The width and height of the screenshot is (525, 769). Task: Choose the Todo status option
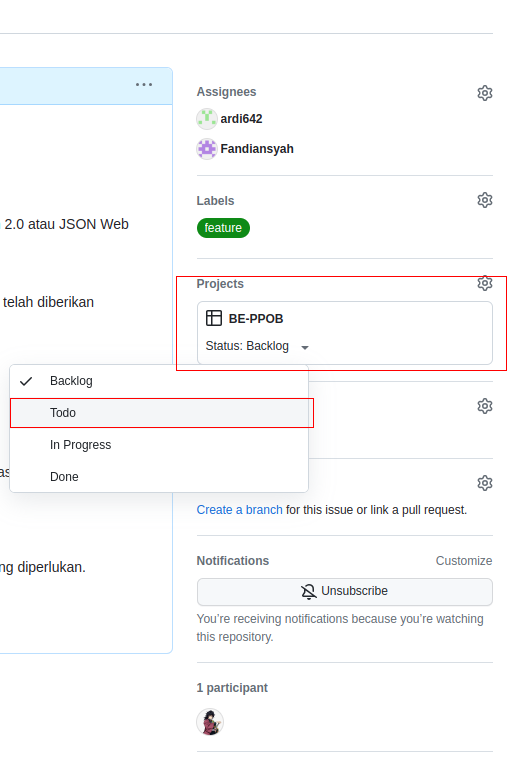coord(159,413)
